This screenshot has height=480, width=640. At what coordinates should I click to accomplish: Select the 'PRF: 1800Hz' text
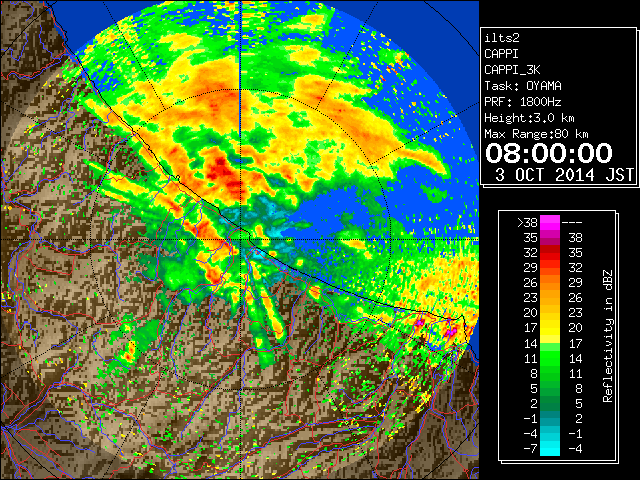[523, 102]
